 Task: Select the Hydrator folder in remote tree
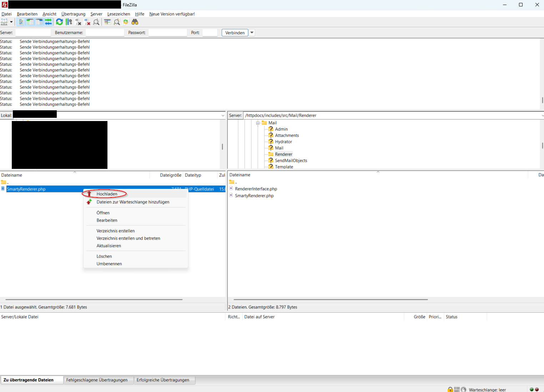(283, 142)
